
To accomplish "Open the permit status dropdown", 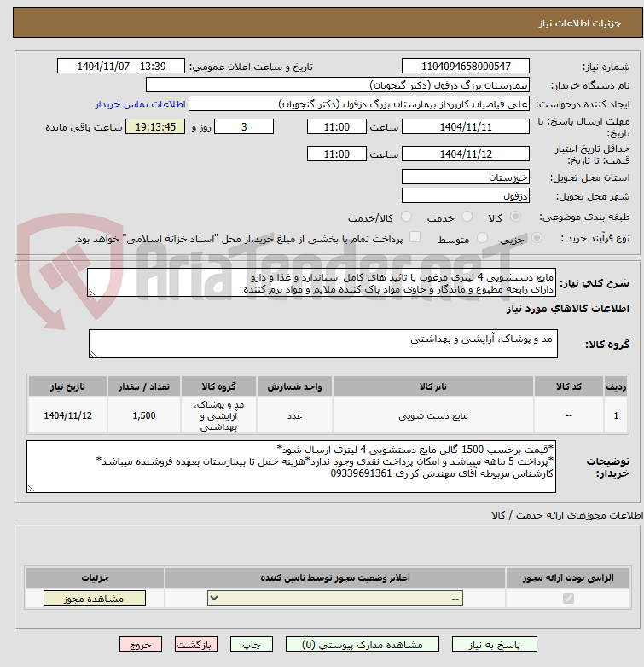I will [335, 599].
